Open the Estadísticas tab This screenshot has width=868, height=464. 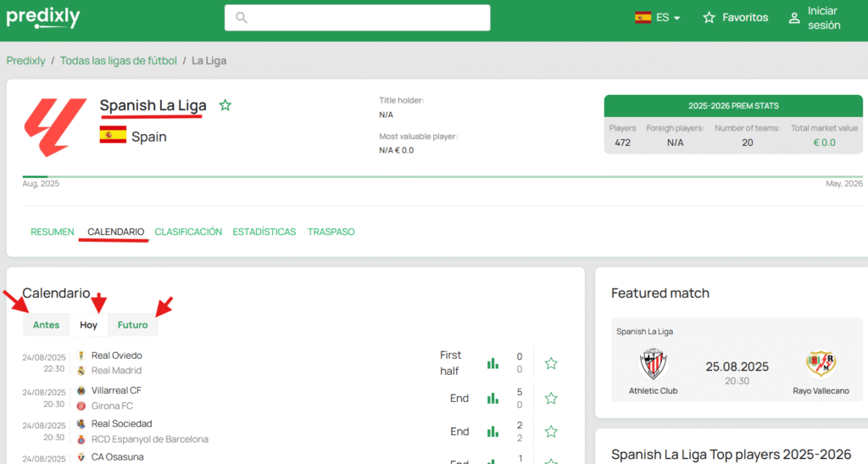[x=264, y=232]
